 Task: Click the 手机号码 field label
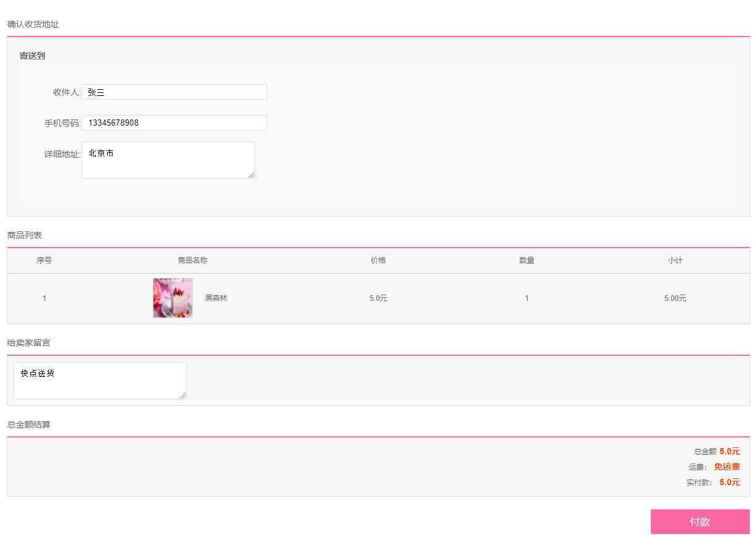[x=62, y=123]
